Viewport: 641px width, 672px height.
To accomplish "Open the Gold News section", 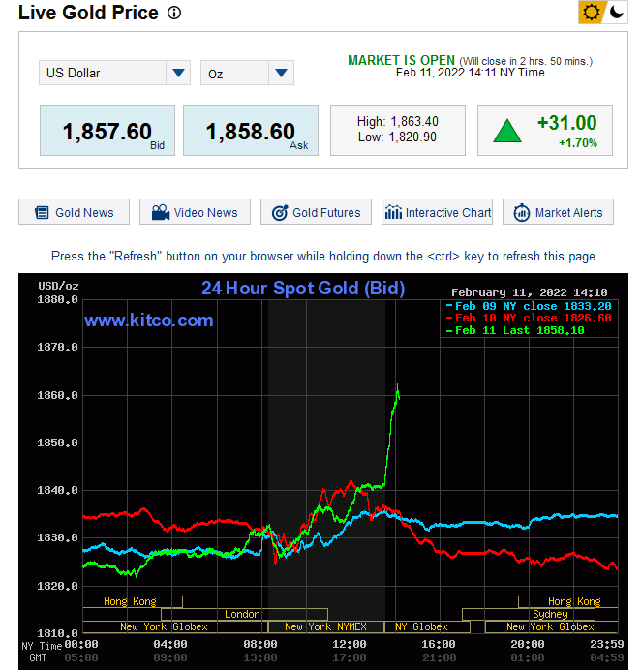I will pyautogui.click(x=84, y=213).
